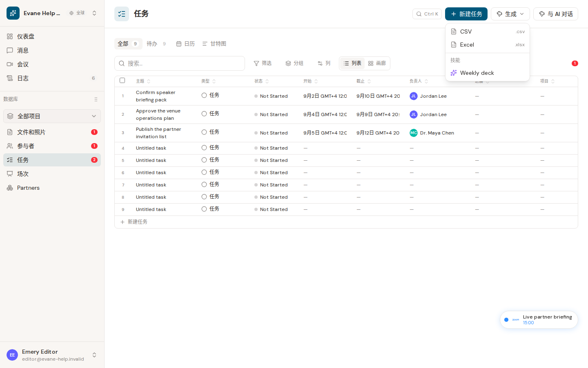Toggle the status circle of row 9

click(204, 209)
